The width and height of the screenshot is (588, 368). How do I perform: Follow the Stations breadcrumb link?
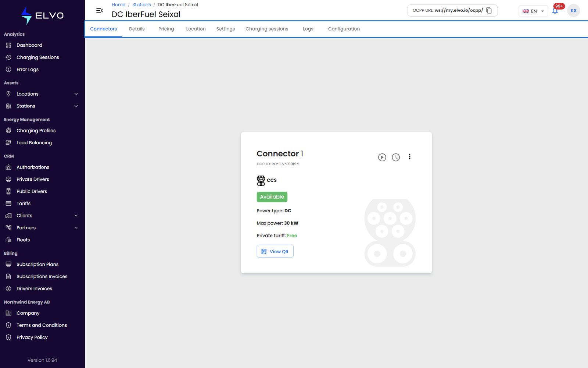pos(141,5)
